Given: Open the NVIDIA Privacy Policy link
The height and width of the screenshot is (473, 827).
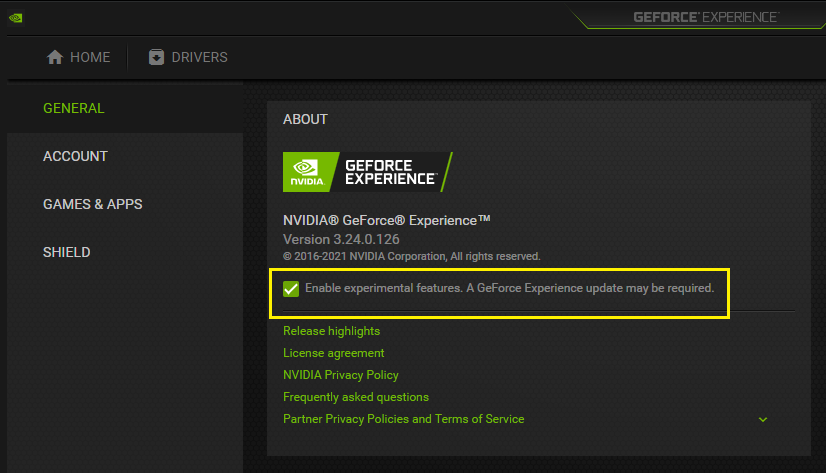Looking at the screenshot, I should (340, 375).
